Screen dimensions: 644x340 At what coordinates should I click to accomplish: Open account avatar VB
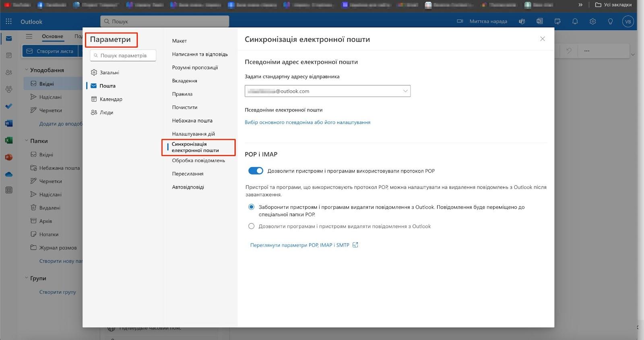pos(628,21)
